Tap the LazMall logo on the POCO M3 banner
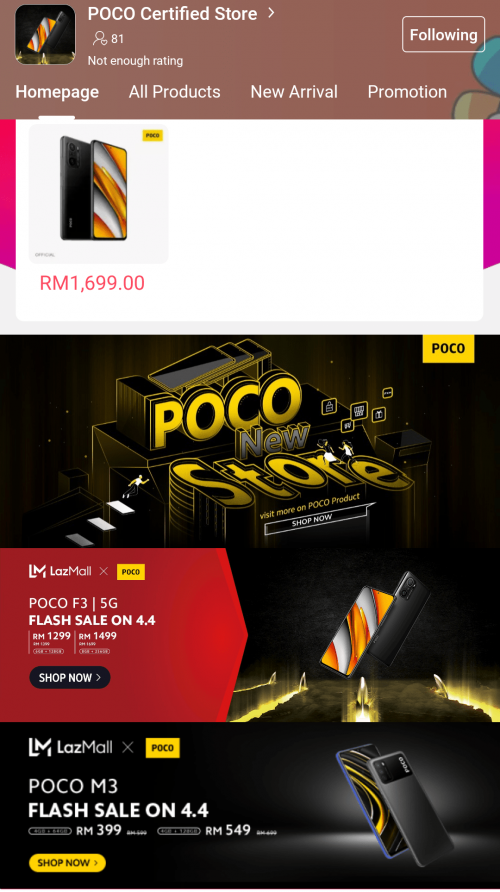 click(71, 747)
